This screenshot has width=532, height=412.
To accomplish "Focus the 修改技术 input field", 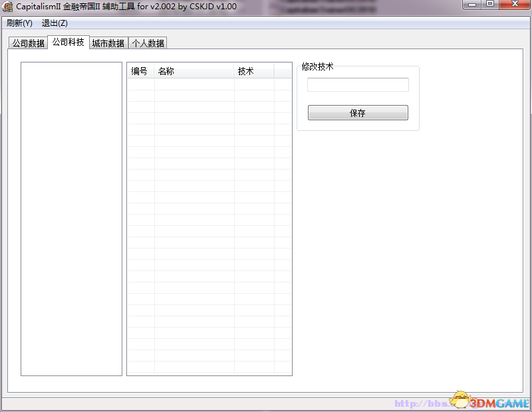I will [358, 85].
